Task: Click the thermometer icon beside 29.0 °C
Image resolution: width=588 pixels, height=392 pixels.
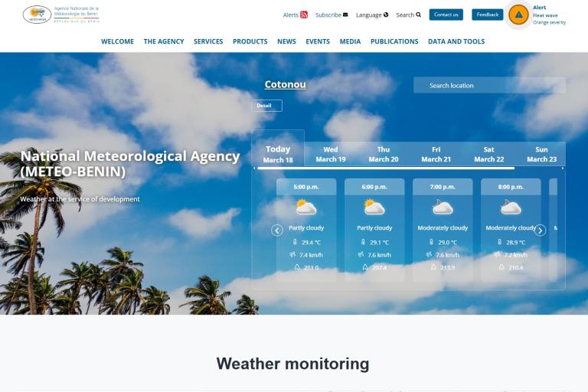Action: click(431, 242)
